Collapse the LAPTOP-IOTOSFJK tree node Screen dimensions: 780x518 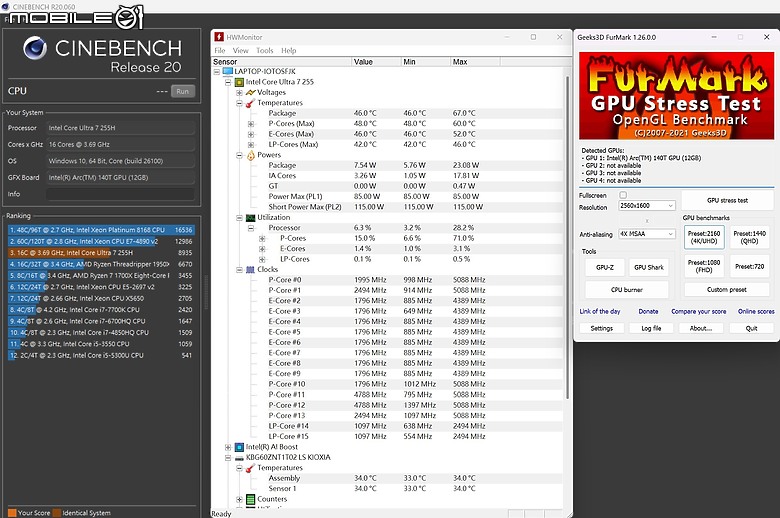coord(217,72)
